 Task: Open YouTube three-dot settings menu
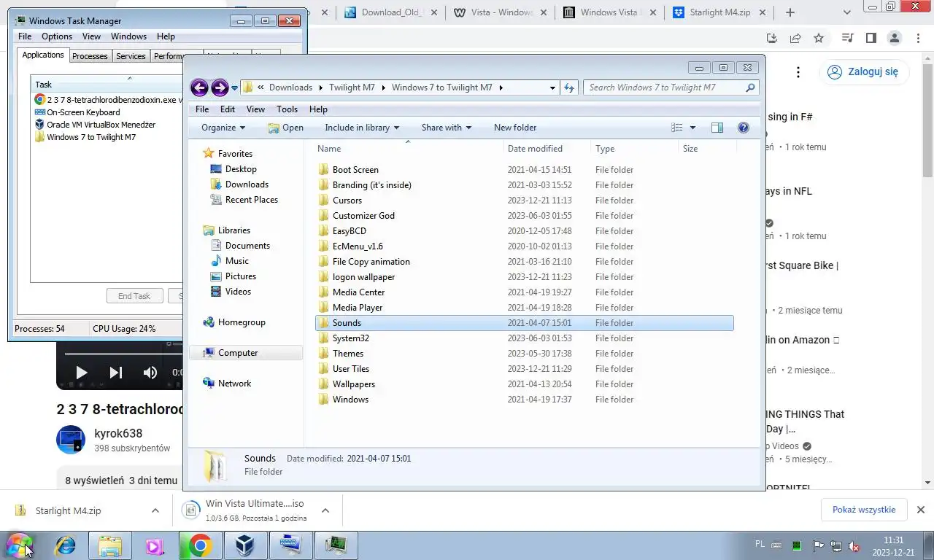[x=798, y=72]
